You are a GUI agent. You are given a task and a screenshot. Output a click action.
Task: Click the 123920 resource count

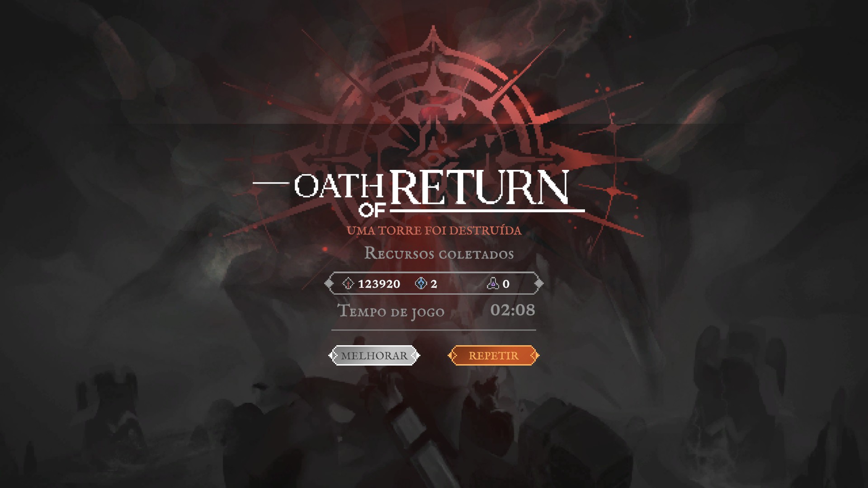[379, 284]
